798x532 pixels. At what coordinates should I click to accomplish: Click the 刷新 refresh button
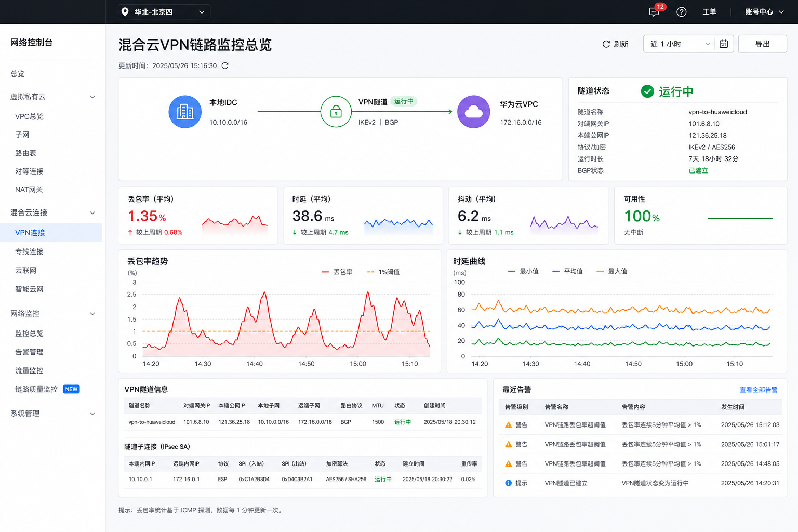(x=615, y=44)
